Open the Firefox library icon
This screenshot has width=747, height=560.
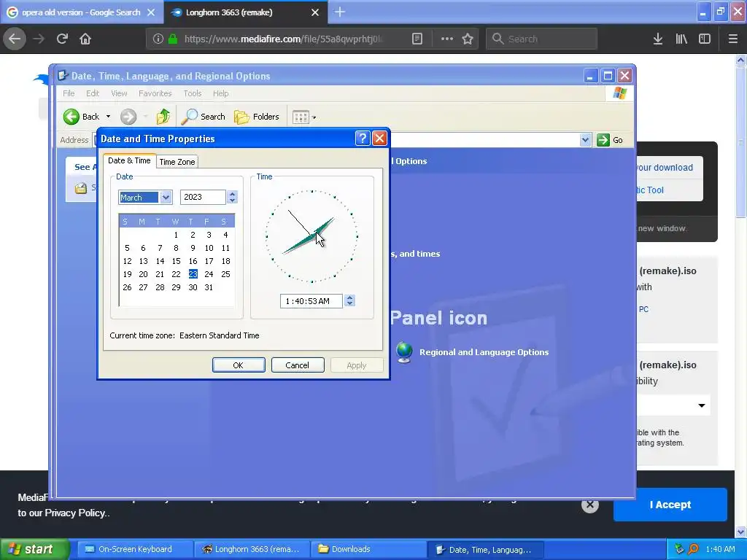681,39
